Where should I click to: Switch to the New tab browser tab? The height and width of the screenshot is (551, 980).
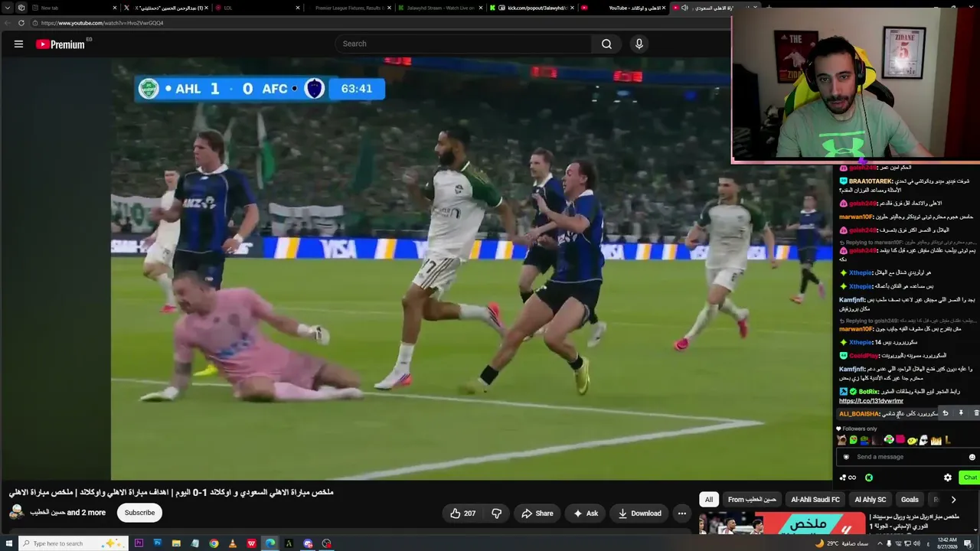(73, 8)
